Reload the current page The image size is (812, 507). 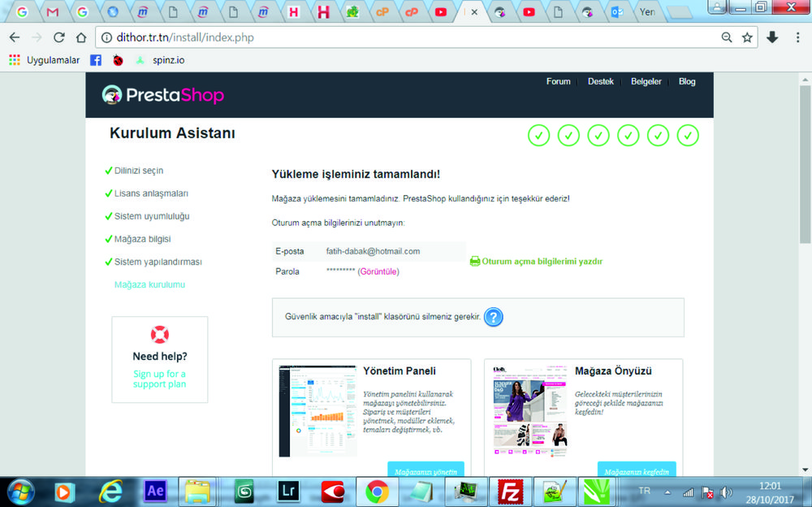tap(59, 37)
